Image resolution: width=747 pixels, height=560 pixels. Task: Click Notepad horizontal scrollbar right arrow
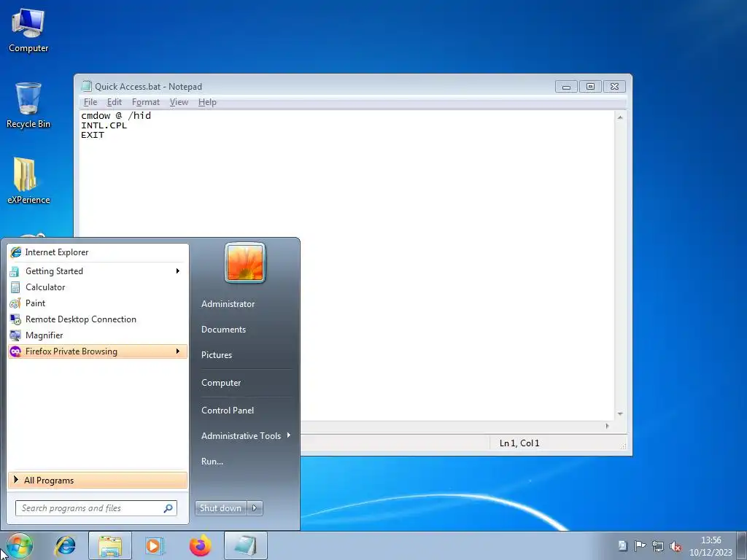(607, 426)
